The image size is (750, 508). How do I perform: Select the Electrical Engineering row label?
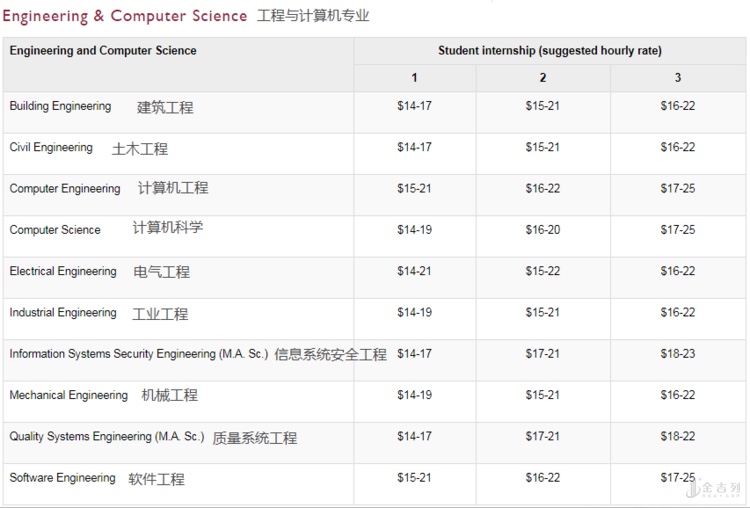click(x=63, y=271)
